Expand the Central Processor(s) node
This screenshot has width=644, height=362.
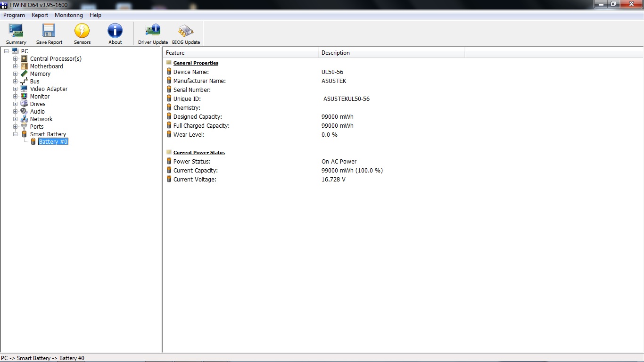[15, 58]
